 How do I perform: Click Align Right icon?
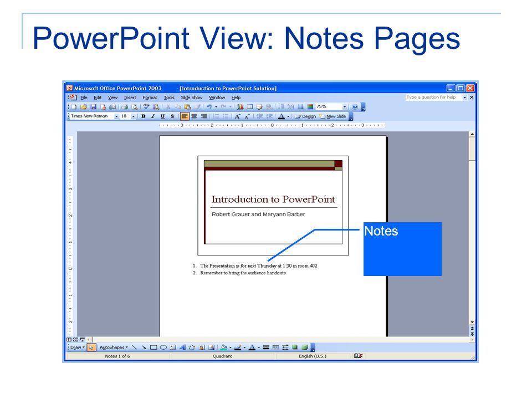tap(203, 116)
